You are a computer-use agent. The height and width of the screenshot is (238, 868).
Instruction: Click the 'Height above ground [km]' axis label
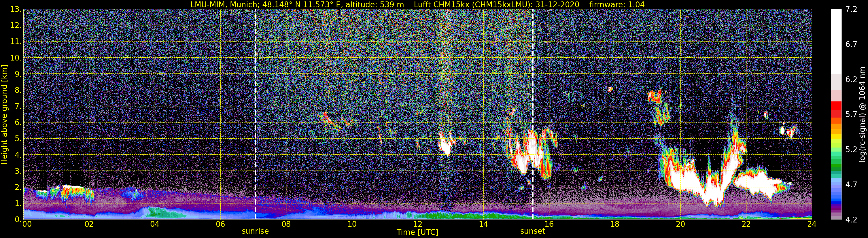coord(4,114)
